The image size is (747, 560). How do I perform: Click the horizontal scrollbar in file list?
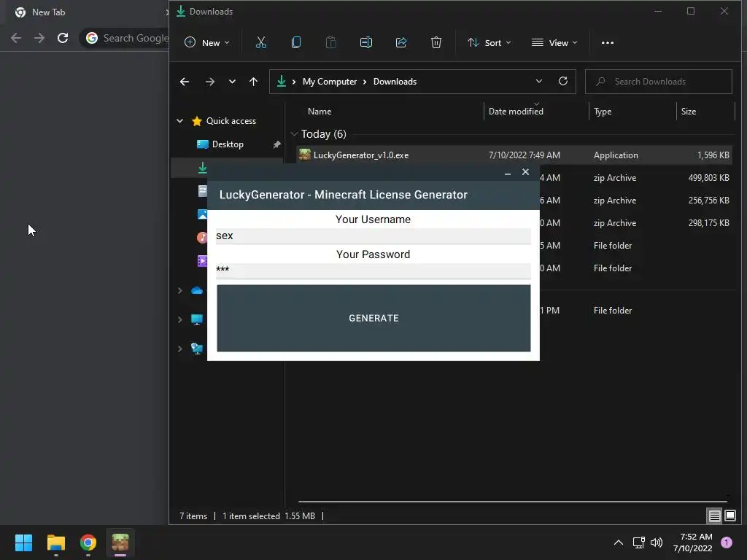click(x=513, y=502)
